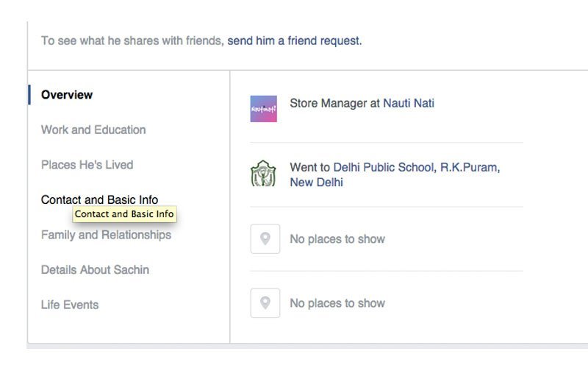Click the yellow Contact and Basic Info tooltip

tap(124, 214)
